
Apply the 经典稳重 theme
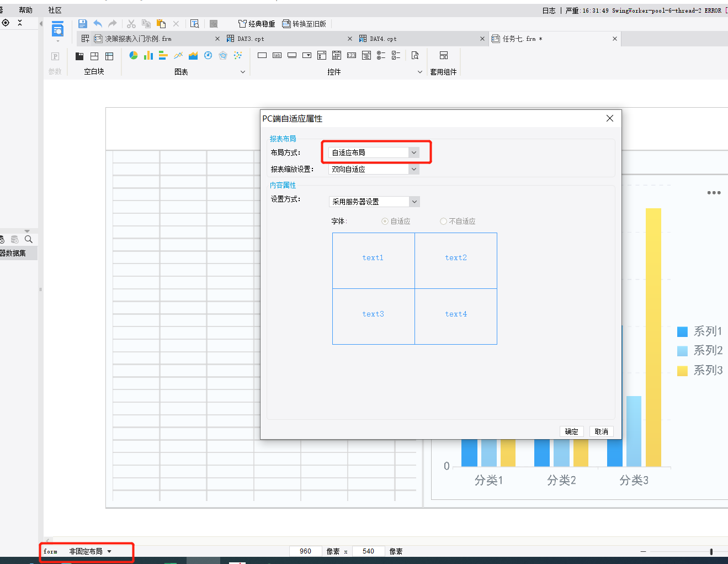(257, 24)
